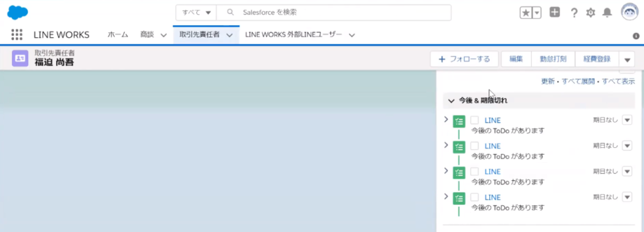Open the help question mark icon
Viewport: 644px width, 232px height.
pos(574,13)
